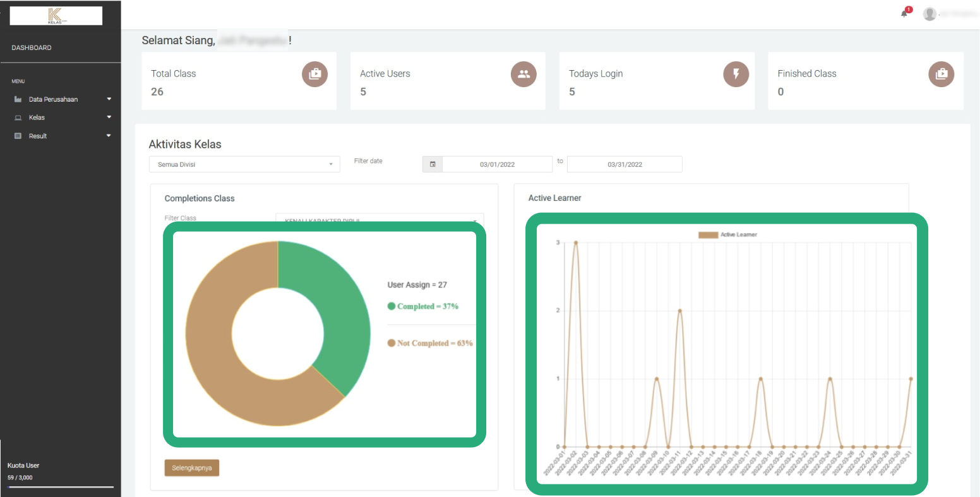This screenshot has width=980, height=497.
Task: Click the Selengkapnya button
Action: 191,468
